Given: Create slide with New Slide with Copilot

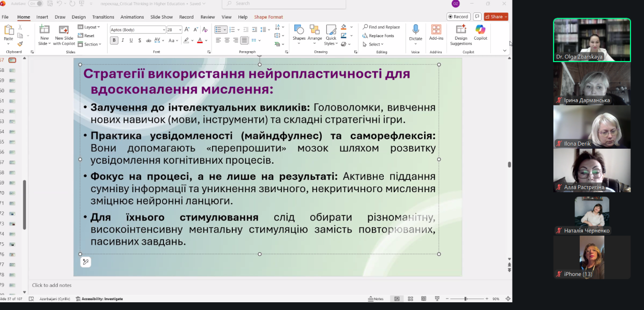Looking at the screenshot, I should pyautogui.click(x=64, y=33).
